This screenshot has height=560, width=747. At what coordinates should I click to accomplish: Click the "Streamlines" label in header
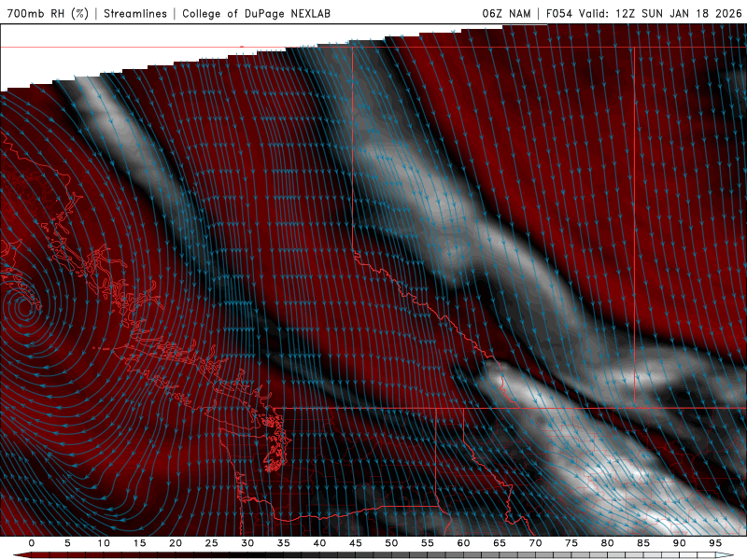click(x=135, y=13)
